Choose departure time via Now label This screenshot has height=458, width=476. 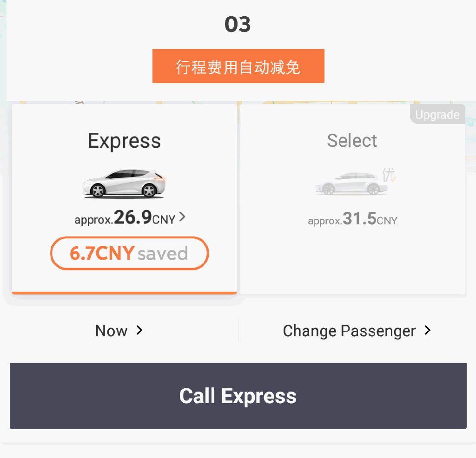click(x=112, y=331)
